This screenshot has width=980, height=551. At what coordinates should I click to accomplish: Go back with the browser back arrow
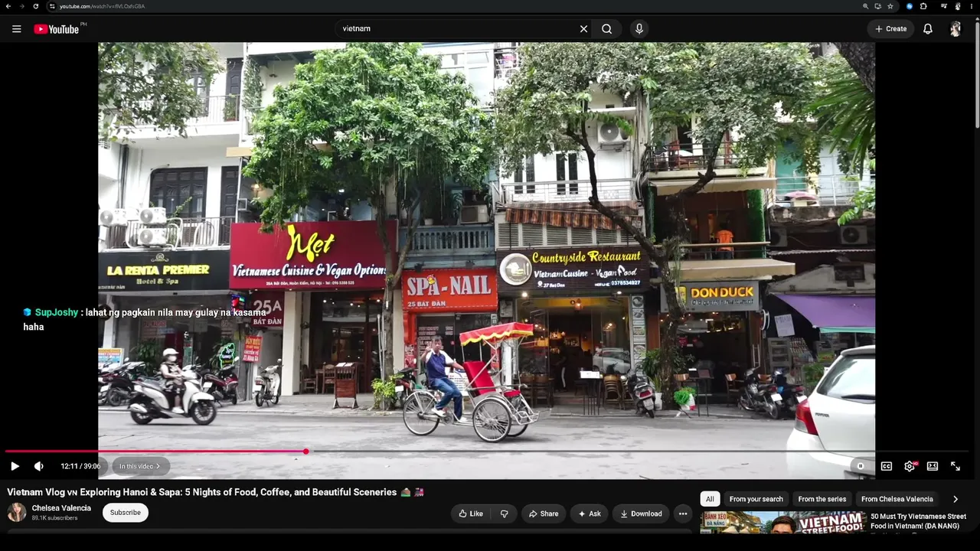[8, 6]
